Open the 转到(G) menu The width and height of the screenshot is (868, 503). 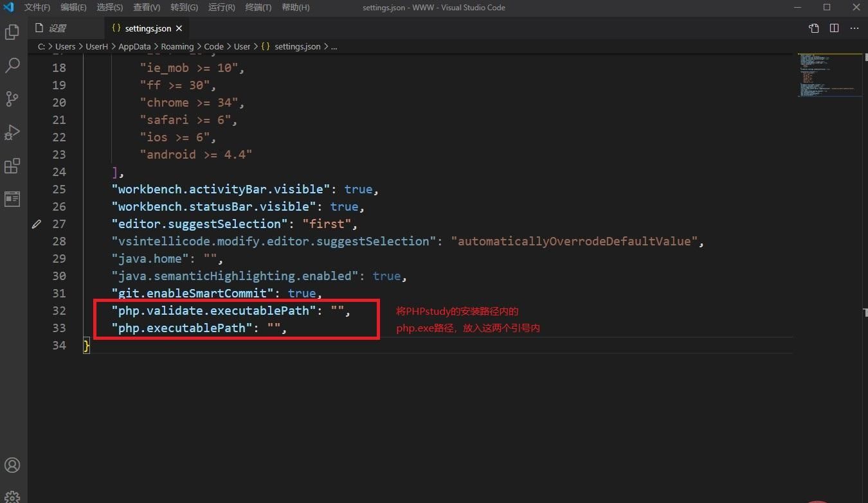185,7
